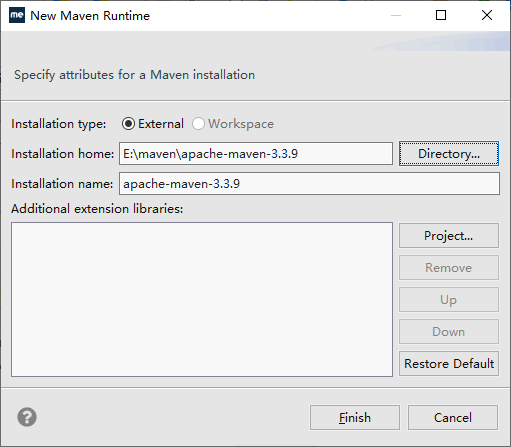Open help via question mark icon
The width and height of the screenshot is (511, 447).
point(27,417)
